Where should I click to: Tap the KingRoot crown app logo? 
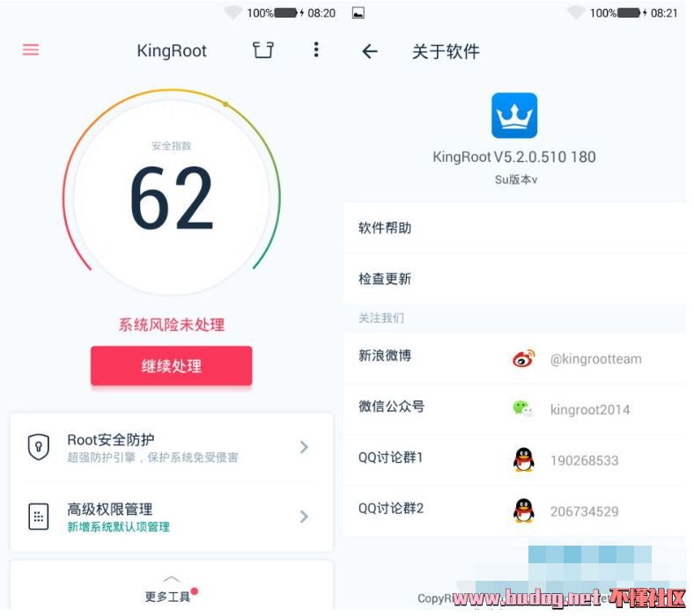click(x=514, y=115)
